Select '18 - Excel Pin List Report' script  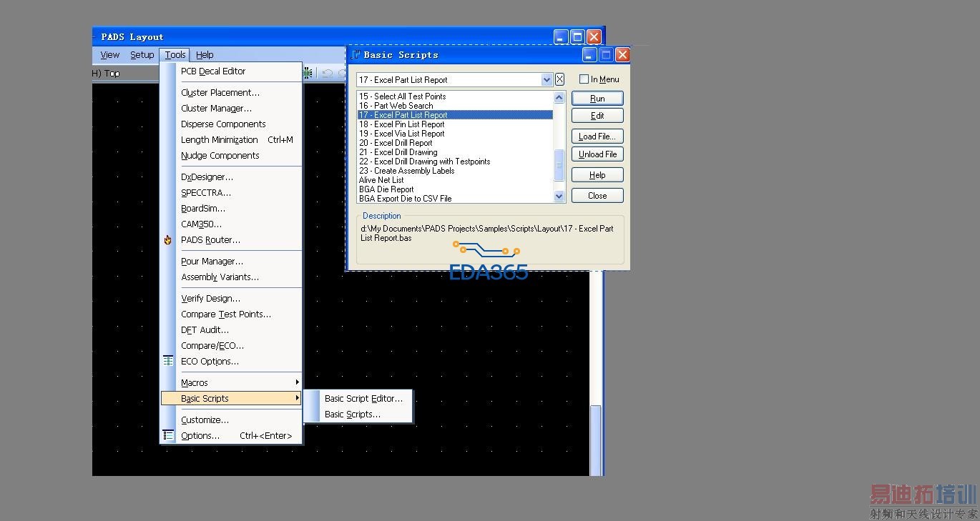tap(455, 124)
